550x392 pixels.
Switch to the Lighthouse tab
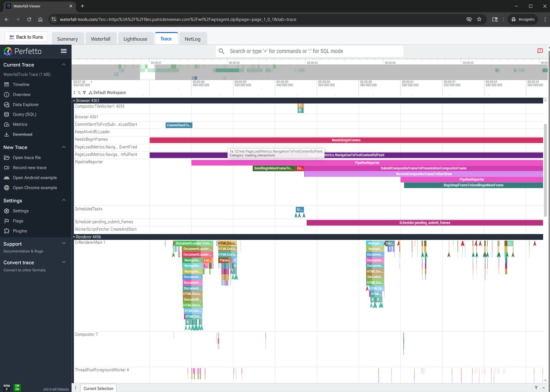(135, 39)
